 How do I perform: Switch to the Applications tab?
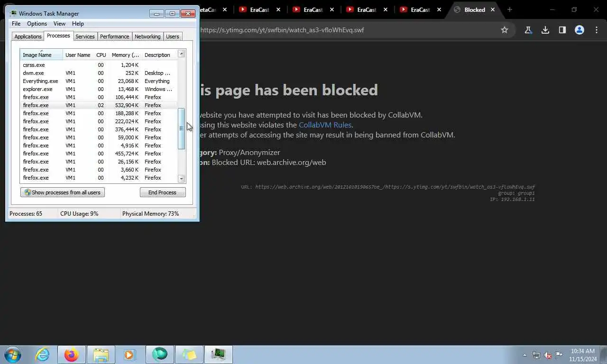click(x=28, y=36)
